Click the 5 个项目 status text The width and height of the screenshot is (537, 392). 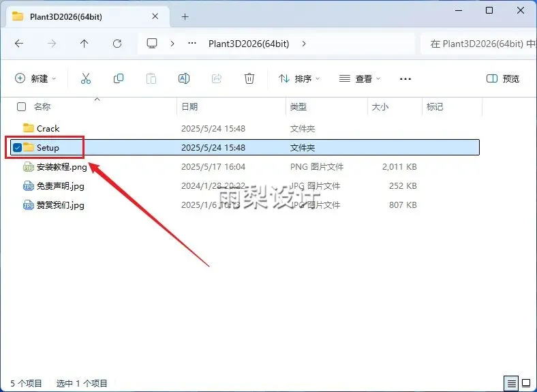tap(26, 383)
